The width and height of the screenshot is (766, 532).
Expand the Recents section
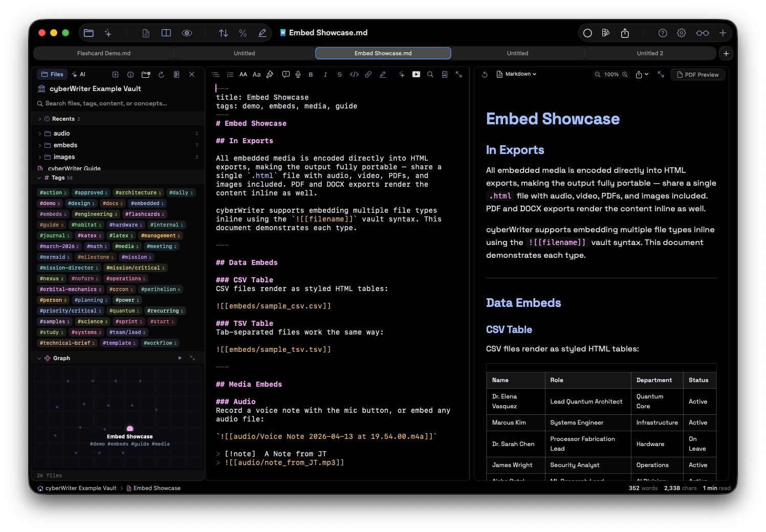click(40, 119)
